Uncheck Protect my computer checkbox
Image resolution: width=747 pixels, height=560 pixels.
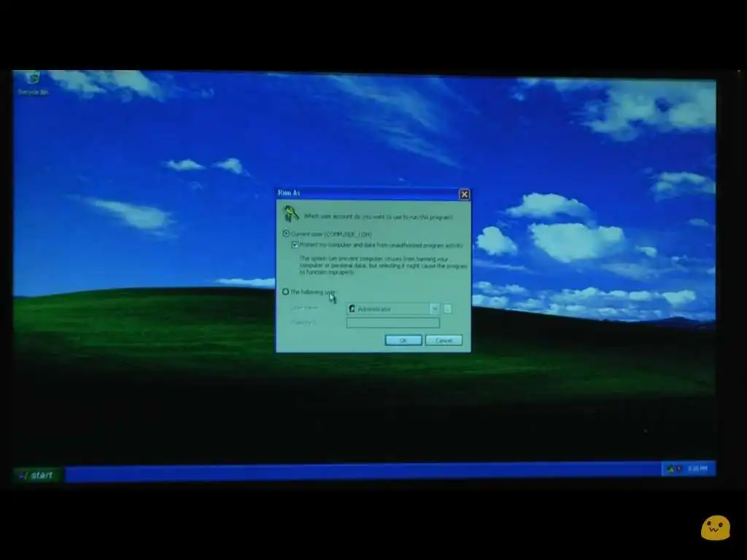(x=295, y=245)
